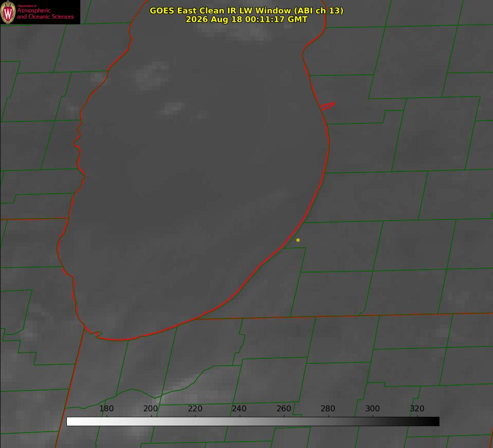The height and width of the screenshot is (448, 493).
Task: Click the colorbar label '260'
Action: 283,408
